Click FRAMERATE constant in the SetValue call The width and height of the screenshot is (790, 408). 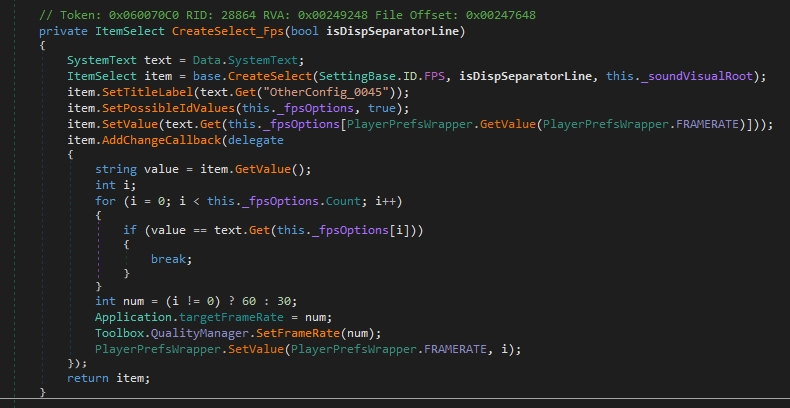tap(455, 349)
